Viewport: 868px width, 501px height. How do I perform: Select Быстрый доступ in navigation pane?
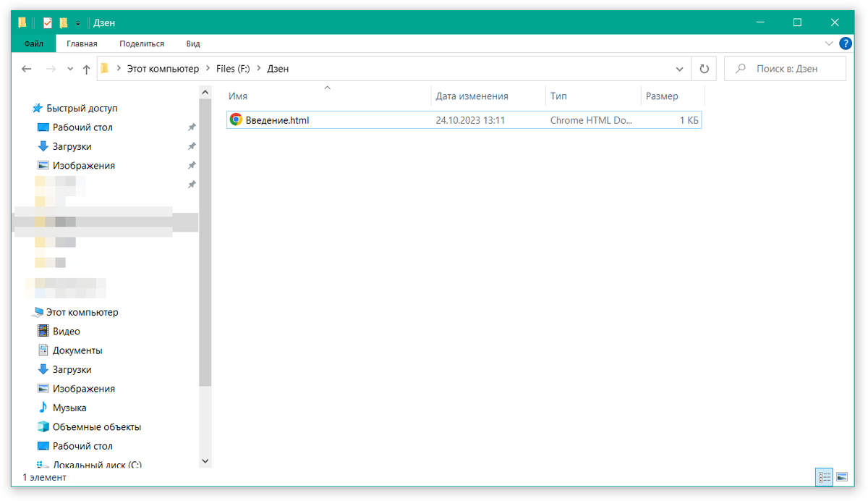(82, 108)
